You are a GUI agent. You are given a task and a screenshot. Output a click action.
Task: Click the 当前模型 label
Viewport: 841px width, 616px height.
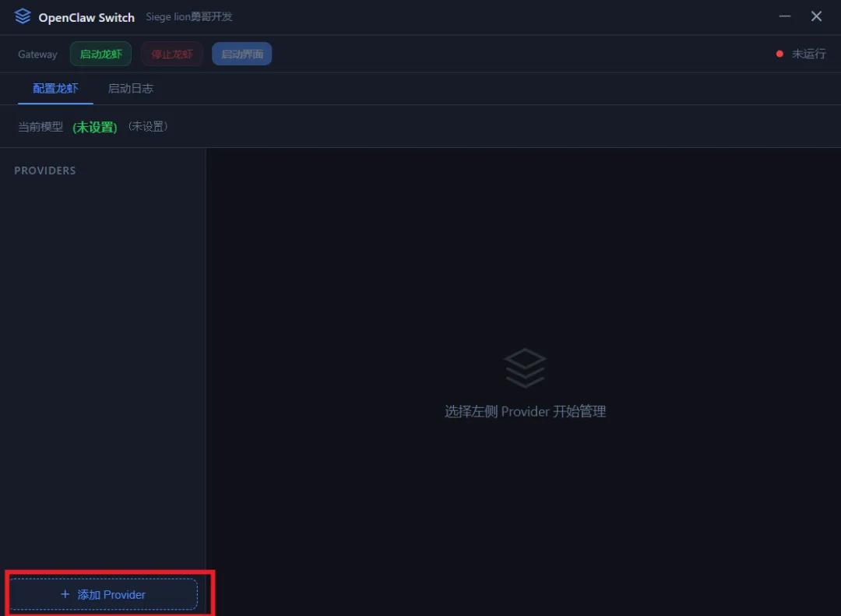pyautogui.click(x=40, y=127)
